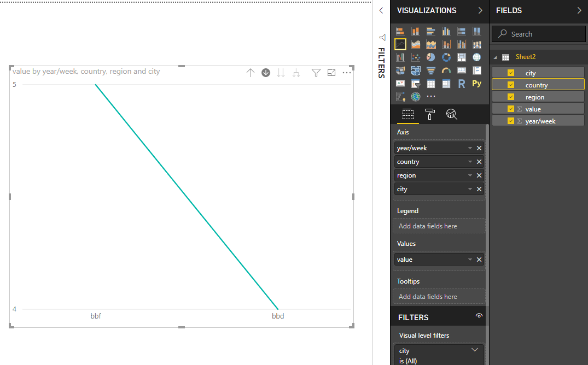Toggle drill down mode arrow on chart
The height and width of the screenshot is (365, 588).
[x=266, y=73]
